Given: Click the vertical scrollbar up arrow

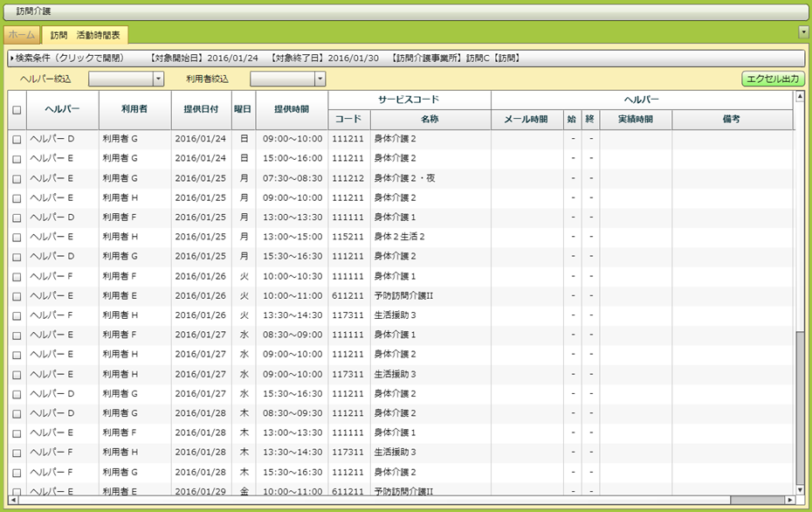Looking at the screenshot, I should coord(799,96).
